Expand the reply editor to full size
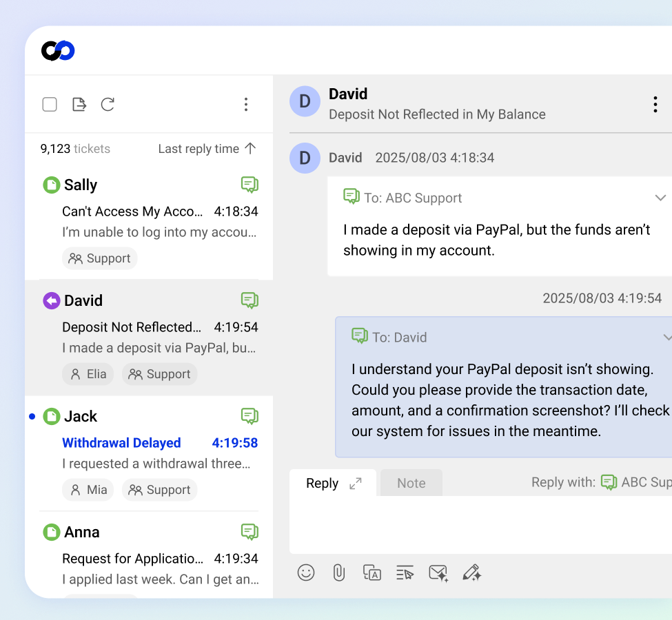This screenshot has height=620, width=672. (355, 484)
